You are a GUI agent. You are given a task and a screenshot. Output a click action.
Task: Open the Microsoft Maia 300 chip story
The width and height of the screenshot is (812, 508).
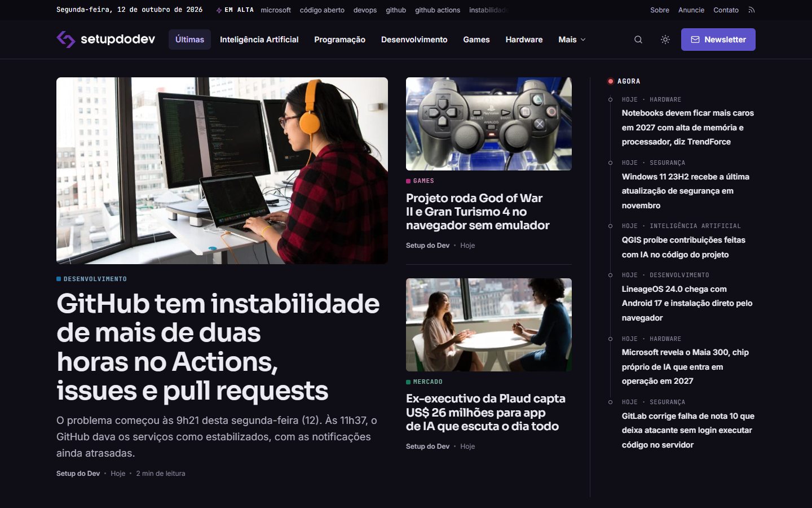pyautogui.click(x=685, y=367)
